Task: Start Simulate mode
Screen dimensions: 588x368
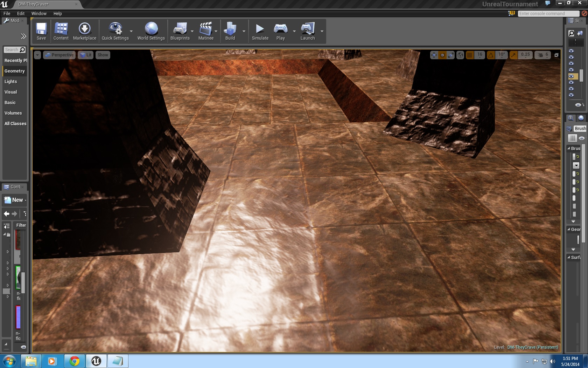Action: 260,31
